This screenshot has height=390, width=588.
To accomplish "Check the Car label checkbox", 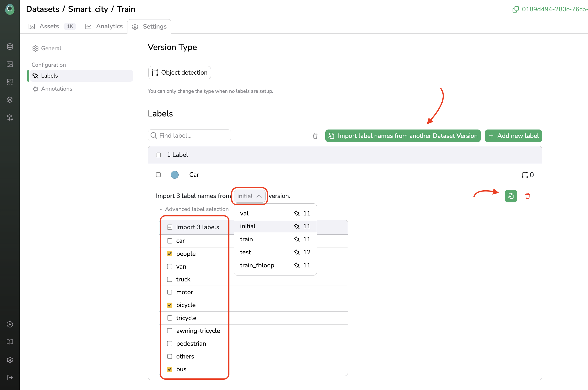I will [x=158, y=175].
